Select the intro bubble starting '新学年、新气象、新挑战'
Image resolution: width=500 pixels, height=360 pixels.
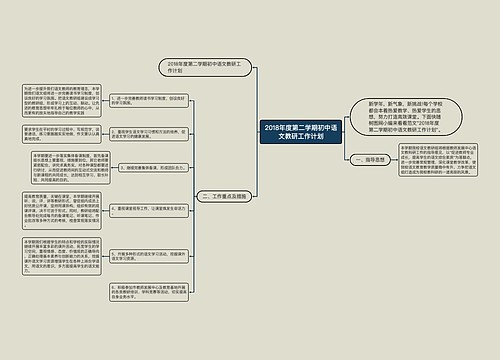[x=406, y=117]
